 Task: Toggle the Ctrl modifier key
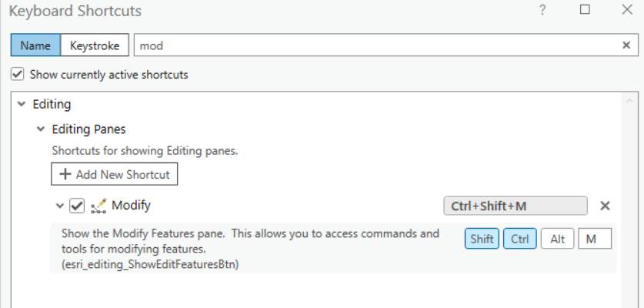(x=520, y=239)
